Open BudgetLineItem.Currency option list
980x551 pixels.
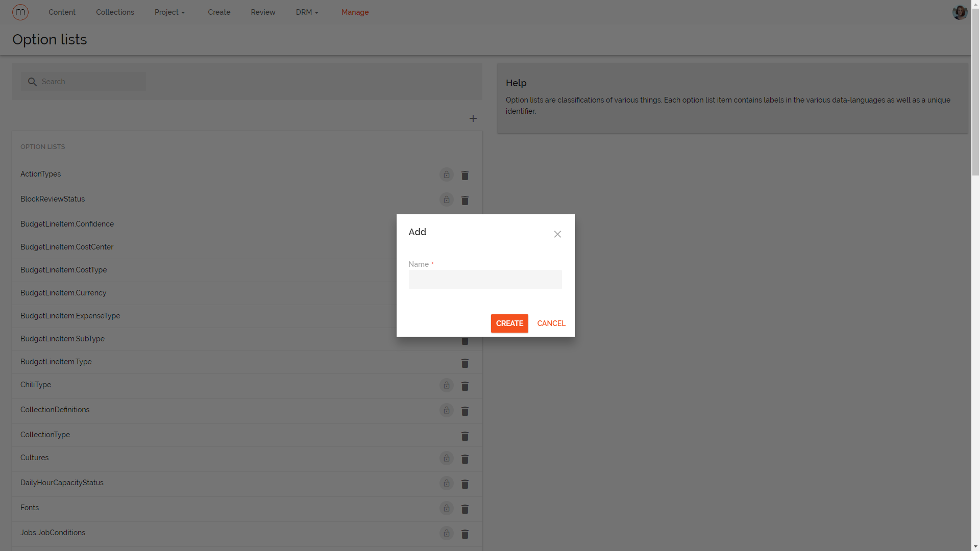pos(63,293)
